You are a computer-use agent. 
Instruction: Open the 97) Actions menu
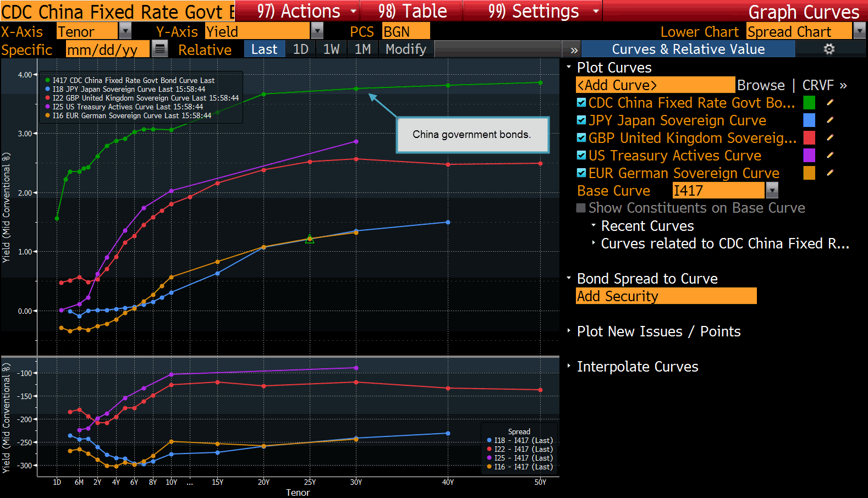pyautogui.click(x=299, y=11)
